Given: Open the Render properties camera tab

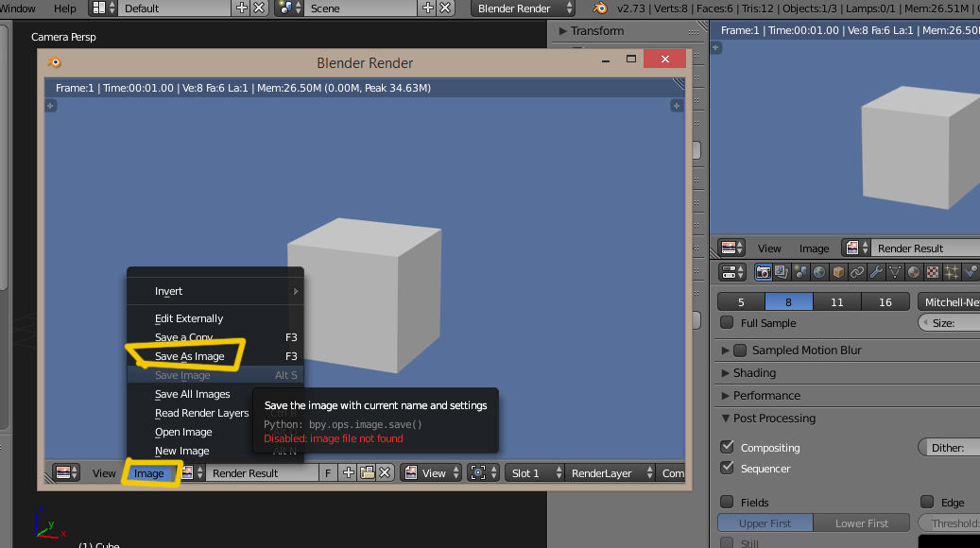Looking at the screenshot, I should (x=763, y=272).
